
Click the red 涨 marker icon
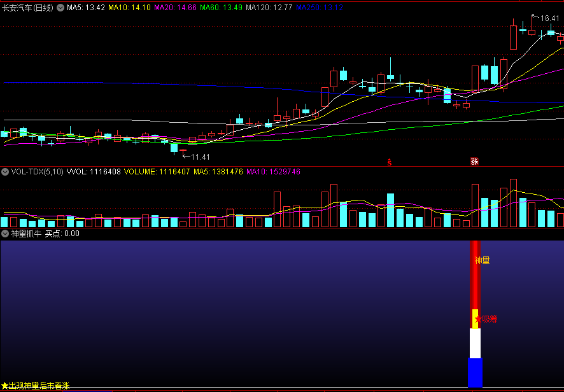coord(474,162)
